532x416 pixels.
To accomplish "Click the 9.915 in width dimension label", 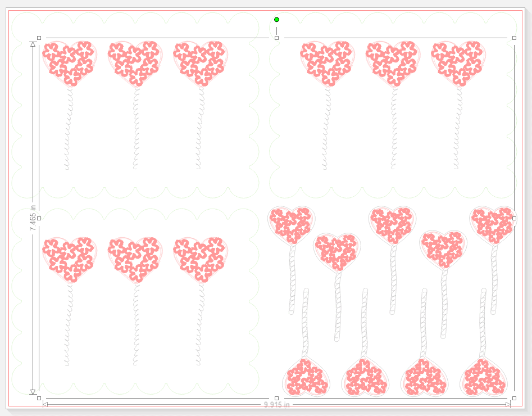I will tap(276, 404).
